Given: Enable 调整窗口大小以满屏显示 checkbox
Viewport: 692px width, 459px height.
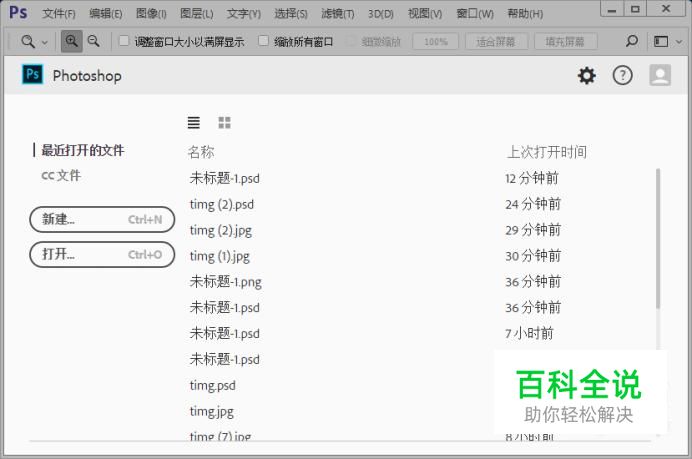Looking at the screenshot, I should click(124, 41).
